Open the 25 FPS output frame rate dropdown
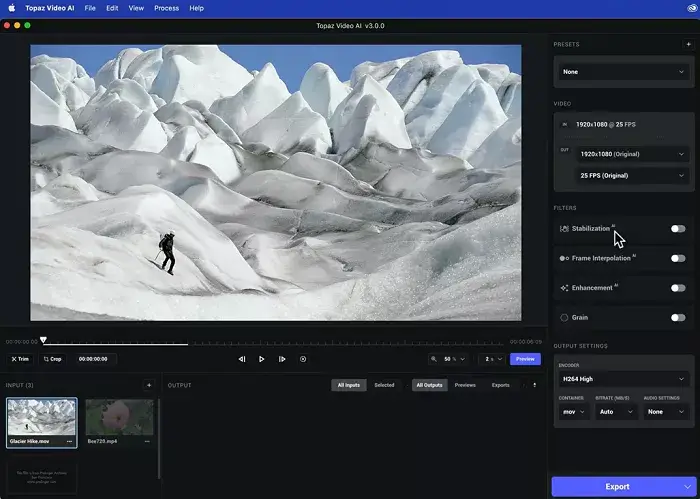Screen dimensions: 700x499 click(632, 175)
